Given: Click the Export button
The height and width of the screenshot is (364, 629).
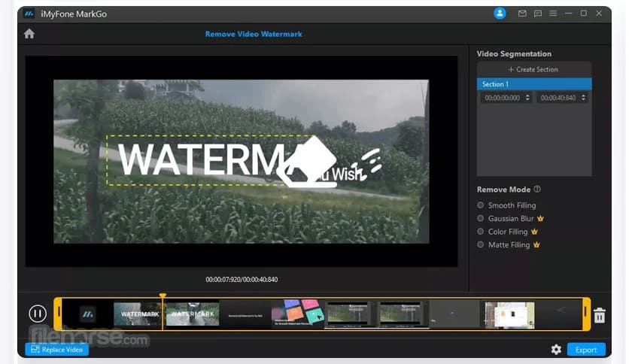Looking at the screenshot, I should [x=585, y=350].
